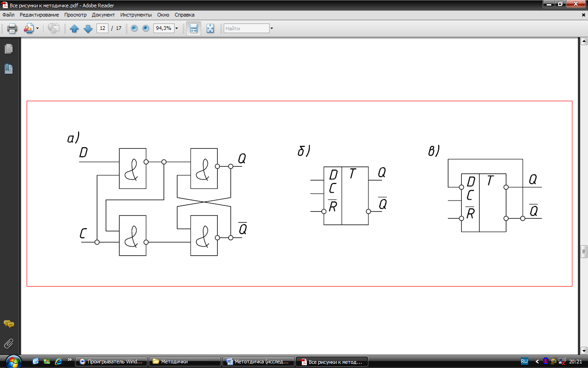Open the Файл menu
This screenshot has height=368, width=588.
point(8,15)
